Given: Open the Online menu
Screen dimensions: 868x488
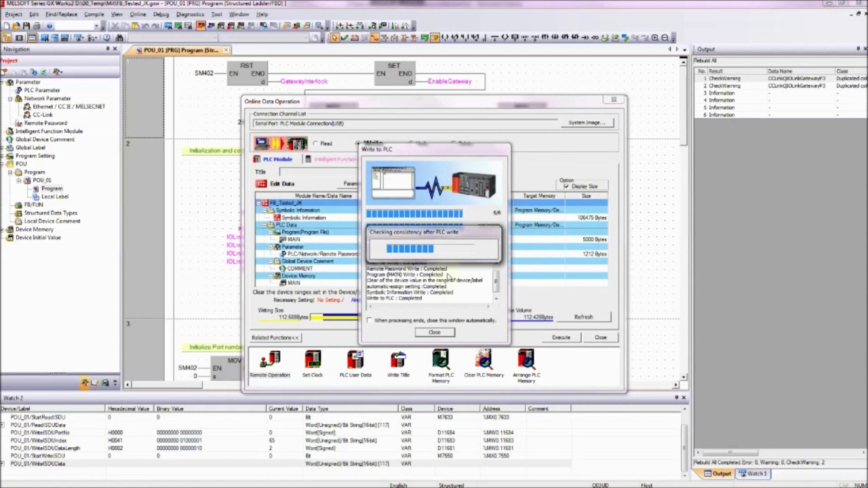Looking at the screenshot, I should [x=138, y=14].
